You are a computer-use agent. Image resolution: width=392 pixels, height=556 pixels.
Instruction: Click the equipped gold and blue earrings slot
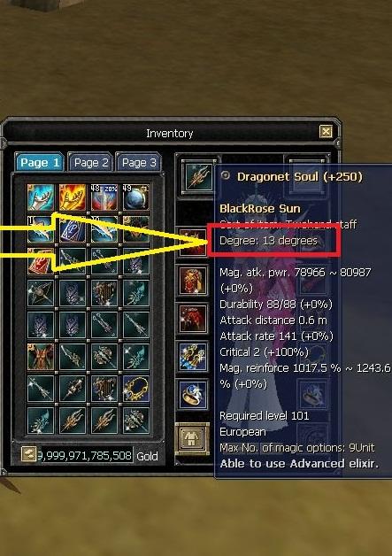pos(192,357)
